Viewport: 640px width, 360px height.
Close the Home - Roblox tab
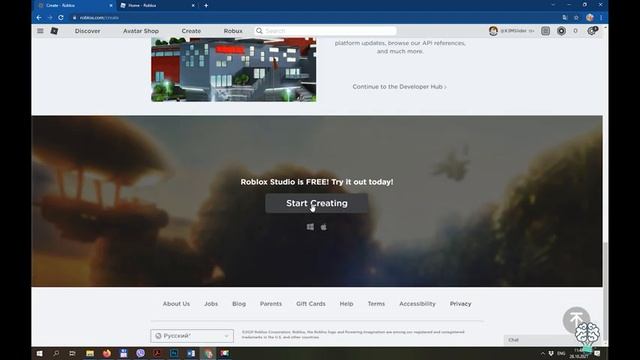click(193, 6)
